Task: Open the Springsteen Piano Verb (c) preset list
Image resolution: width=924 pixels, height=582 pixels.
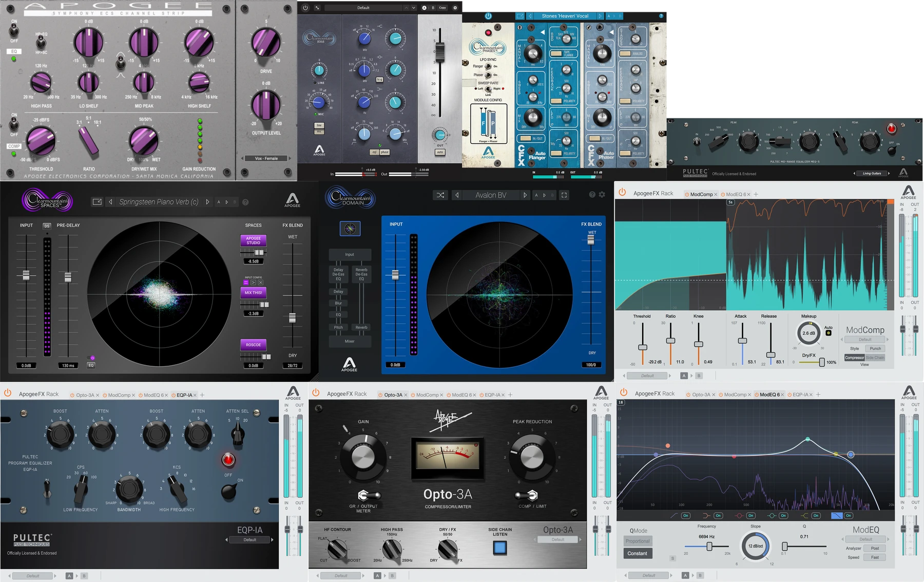Action: (x=159, y=202)
